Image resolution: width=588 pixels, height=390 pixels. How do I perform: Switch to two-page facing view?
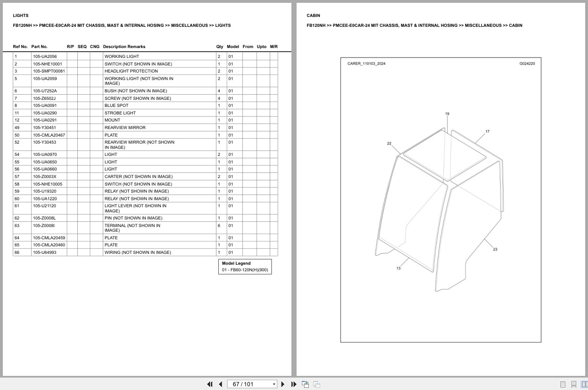[x=584, y=384]
